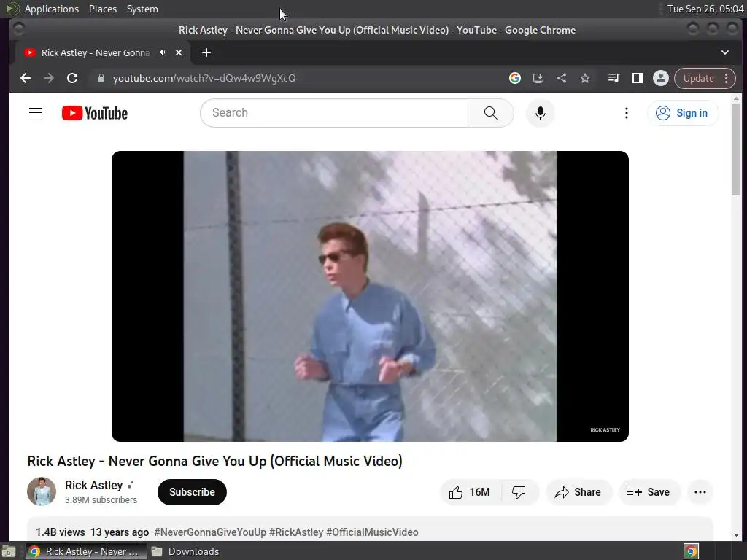Save video to a playlist

649,492
